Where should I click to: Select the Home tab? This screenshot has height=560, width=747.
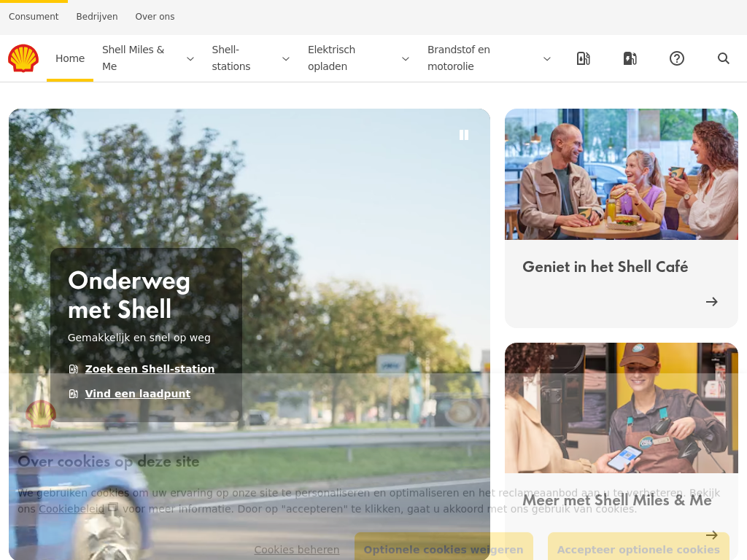pos(70,58)
